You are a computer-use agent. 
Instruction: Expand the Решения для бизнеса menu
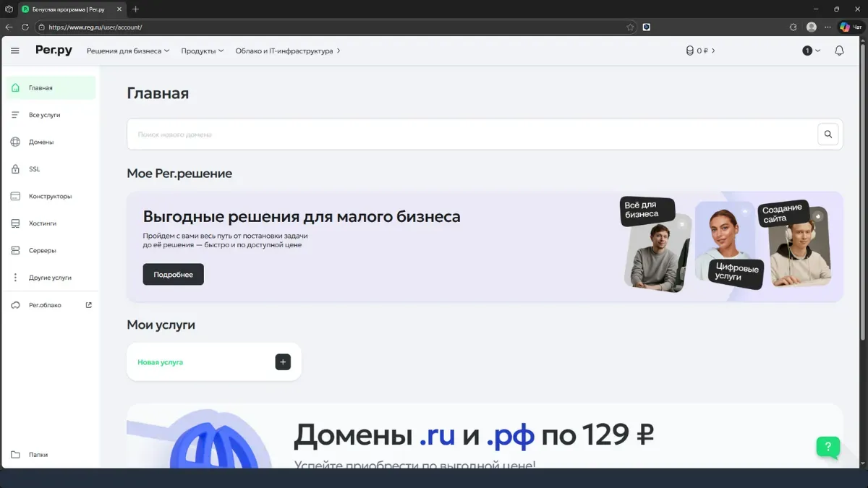click(x=128, y=51)
